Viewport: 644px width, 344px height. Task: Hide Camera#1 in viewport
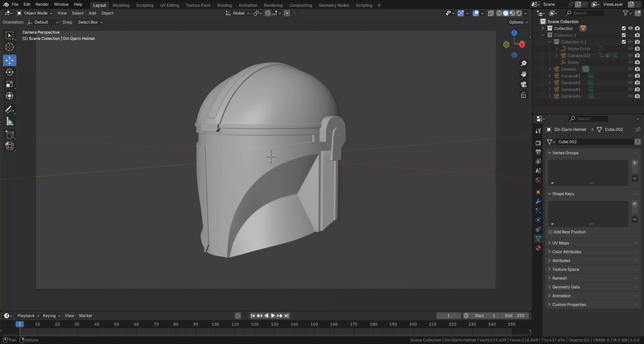click(630, 76)
